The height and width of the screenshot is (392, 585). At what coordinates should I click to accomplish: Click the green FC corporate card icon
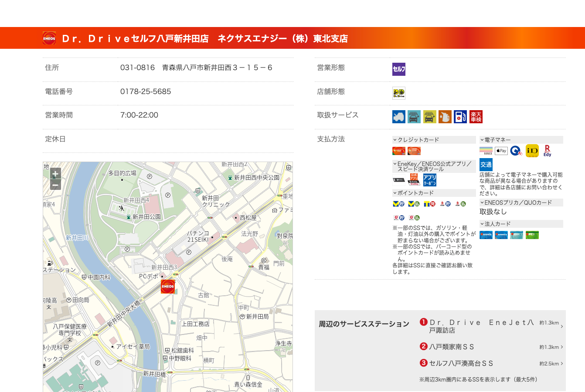tap(532, 235)
